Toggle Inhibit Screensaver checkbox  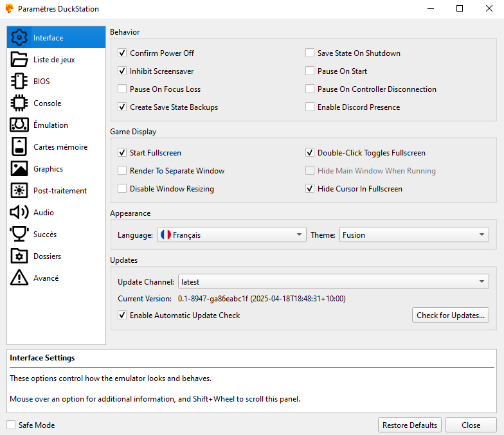pos(122,71)
